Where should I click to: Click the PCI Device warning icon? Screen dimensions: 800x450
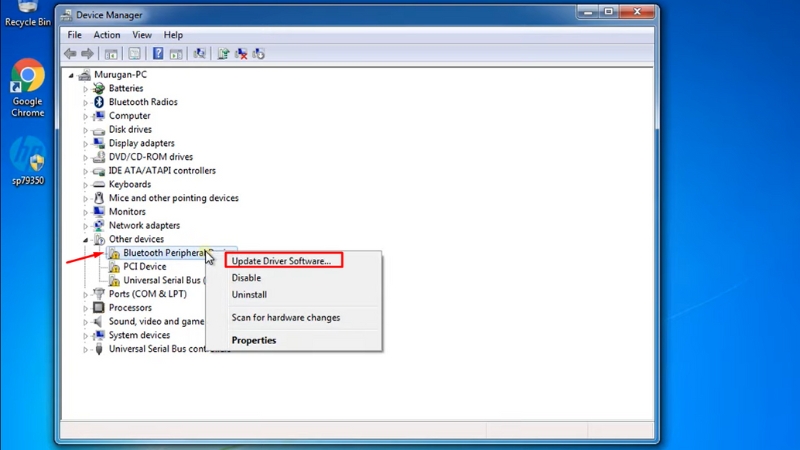[x=115, y=267]
